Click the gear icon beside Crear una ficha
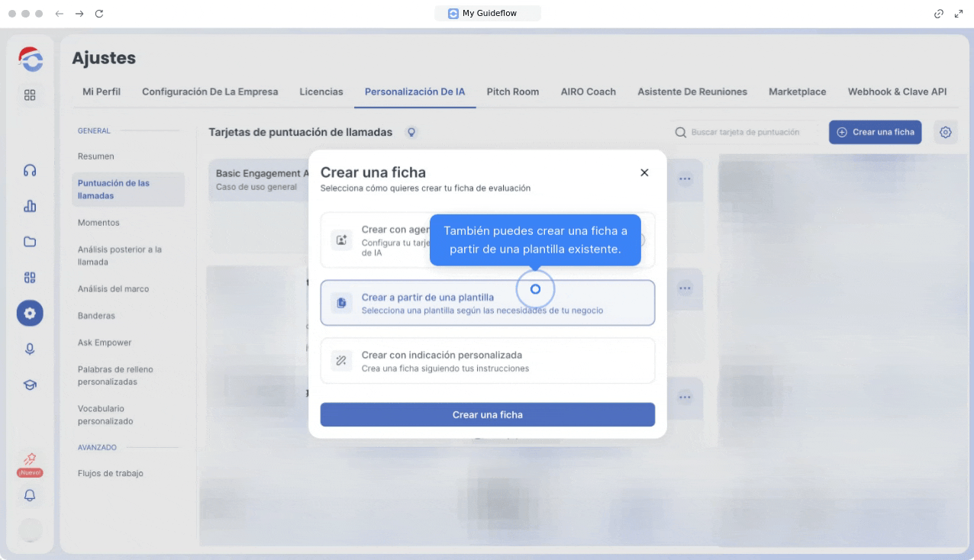This screenshot has height=560, width=974. (946, 132)
